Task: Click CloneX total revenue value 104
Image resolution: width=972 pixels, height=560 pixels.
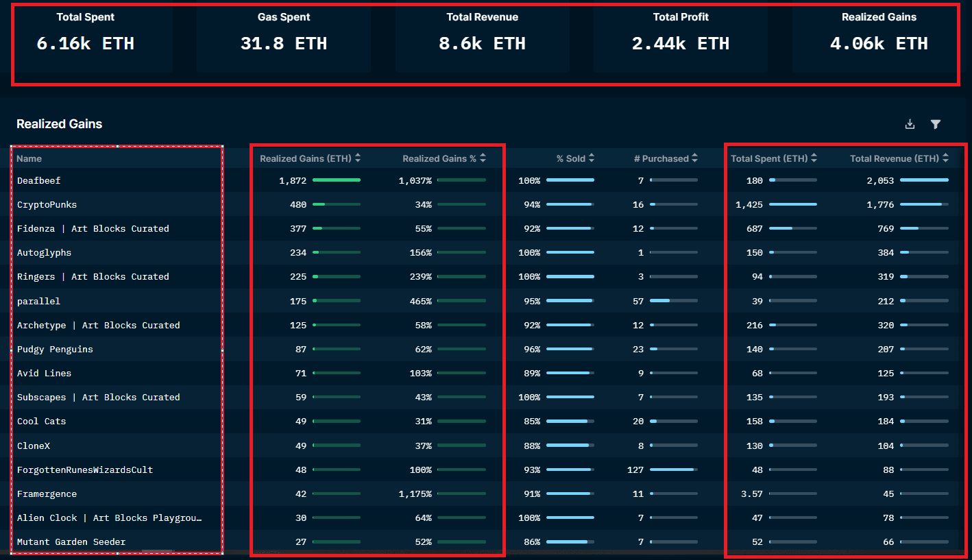Action: coord(886,446)
